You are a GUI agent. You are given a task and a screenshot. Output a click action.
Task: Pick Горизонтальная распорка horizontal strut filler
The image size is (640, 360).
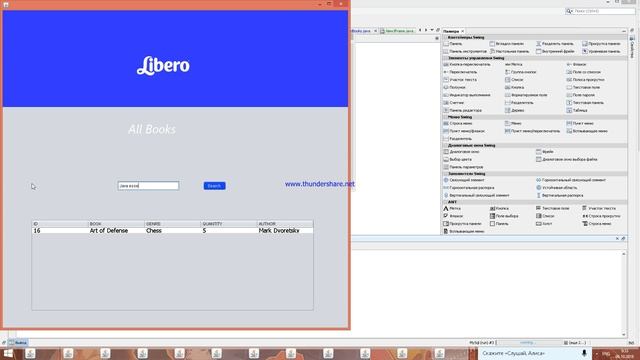[469, 188]
